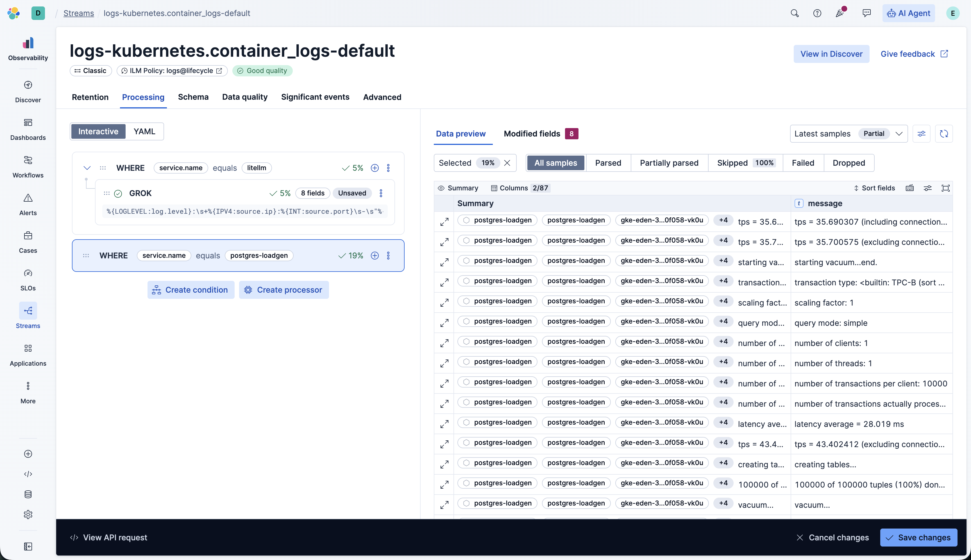Open Dashboards in the sidebar
Screen dimensions: 971x560
(x=28, y=129)
